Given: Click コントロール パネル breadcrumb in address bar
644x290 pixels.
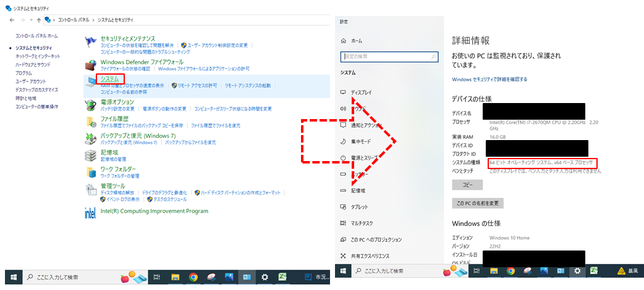Looking at the screenshot, I should click(75, 20).
